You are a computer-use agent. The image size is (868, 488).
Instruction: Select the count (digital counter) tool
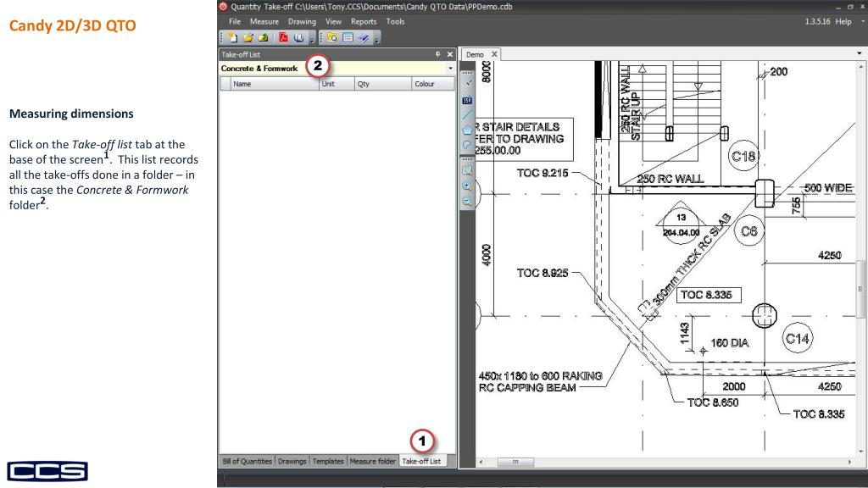(x=467, y=100)
